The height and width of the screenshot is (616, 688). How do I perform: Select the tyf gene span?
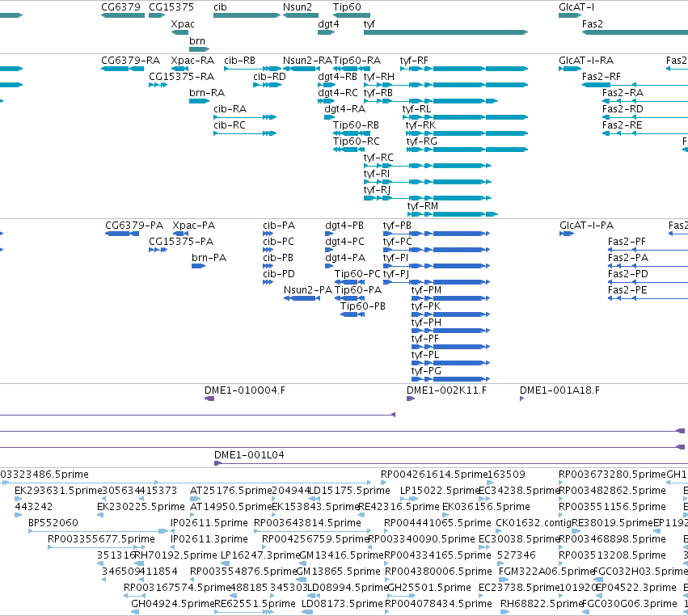[x=445, y=32]
